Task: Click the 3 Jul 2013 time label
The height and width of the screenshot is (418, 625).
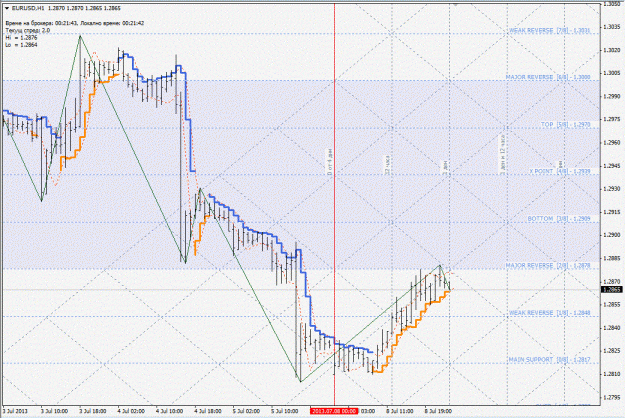Action: [15, 411]
